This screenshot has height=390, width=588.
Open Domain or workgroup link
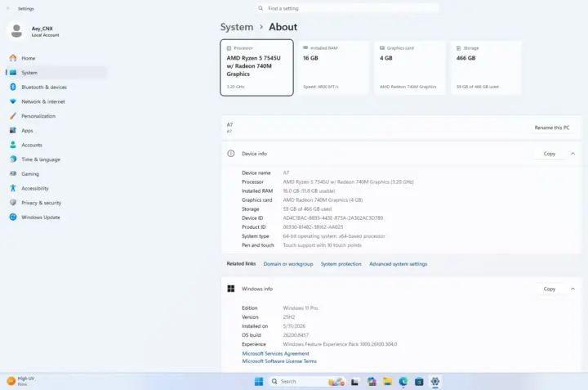288,264
